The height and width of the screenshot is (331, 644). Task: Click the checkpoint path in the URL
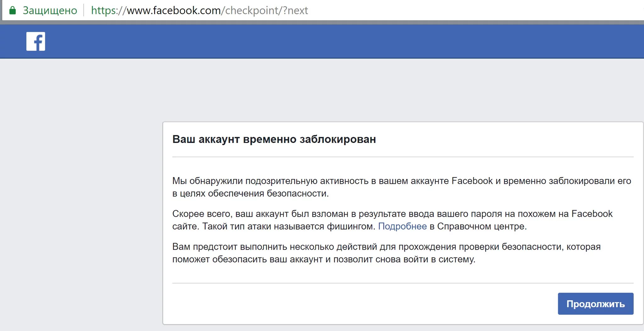(x=252, y=11)
